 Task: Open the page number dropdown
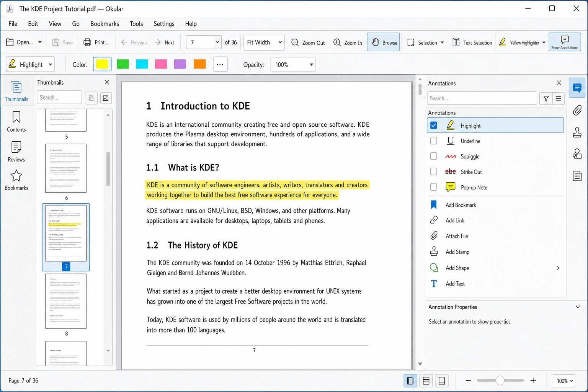tap(217, 42)
